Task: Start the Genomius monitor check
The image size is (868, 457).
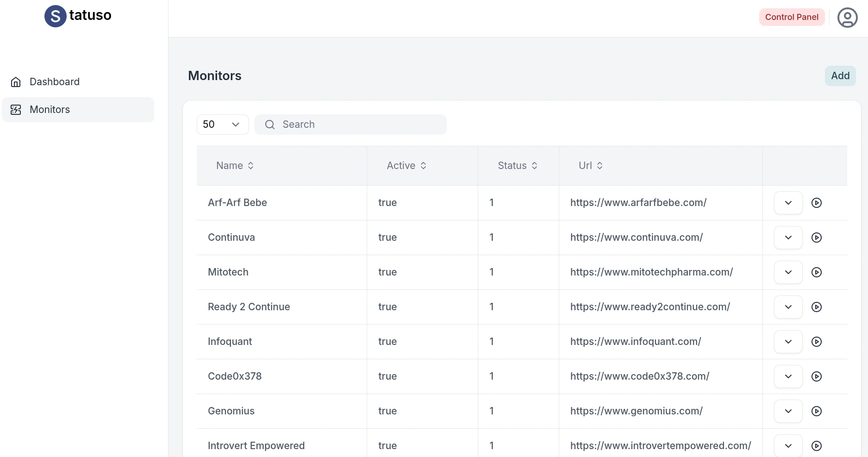Action: point(817,411)
